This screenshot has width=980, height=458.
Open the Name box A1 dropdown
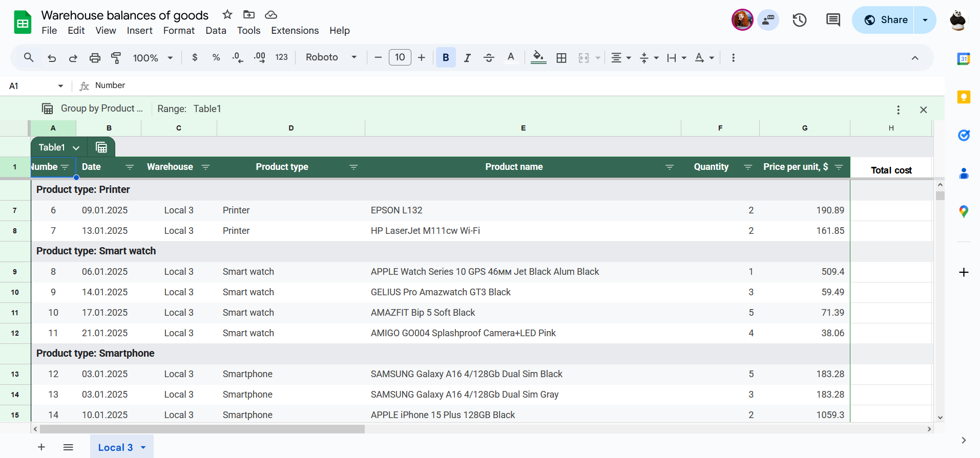(x=60, y=86)
